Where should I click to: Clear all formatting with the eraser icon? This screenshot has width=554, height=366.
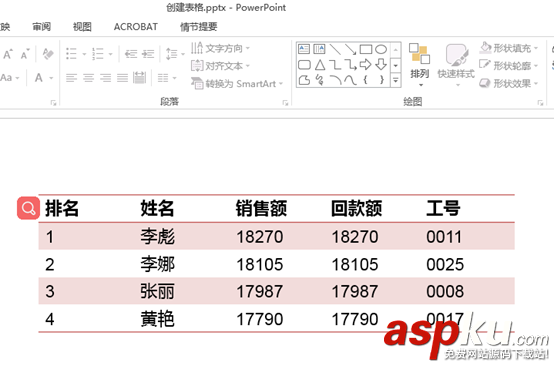(48, 54)
